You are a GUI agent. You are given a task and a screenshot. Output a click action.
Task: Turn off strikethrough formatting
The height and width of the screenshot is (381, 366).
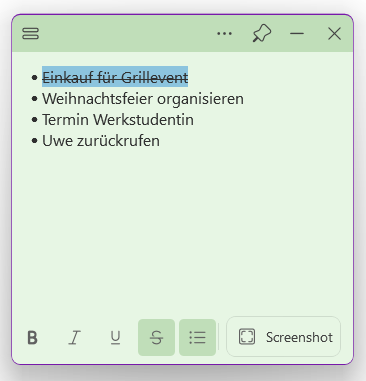(156, 337)
